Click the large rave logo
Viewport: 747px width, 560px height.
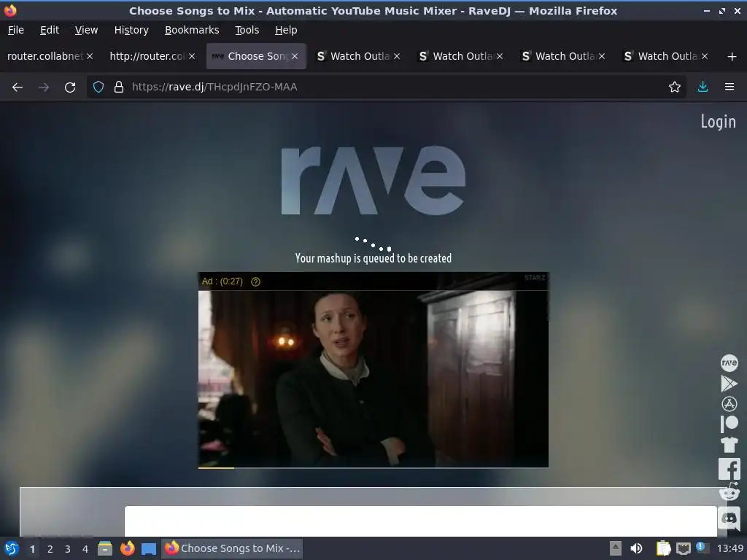[x=373, y=181]
